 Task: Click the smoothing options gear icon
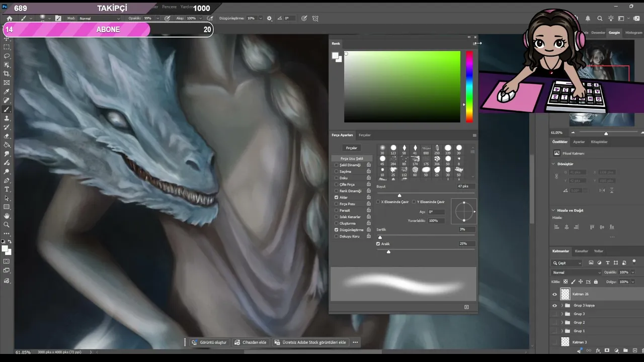[x=269, y=19]
